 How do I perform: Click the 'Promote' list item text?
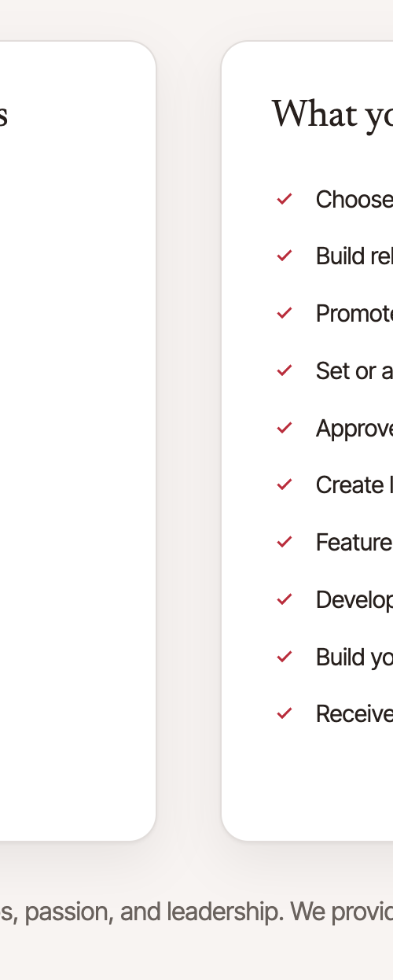(x=354, y=313)
